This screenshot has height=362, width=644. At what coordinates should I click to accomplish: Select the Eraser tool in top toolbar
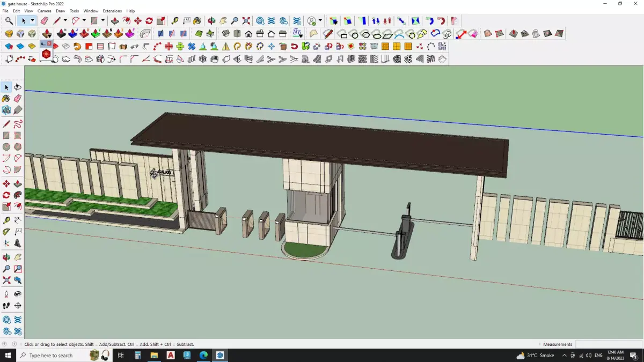tap(45, 21)
